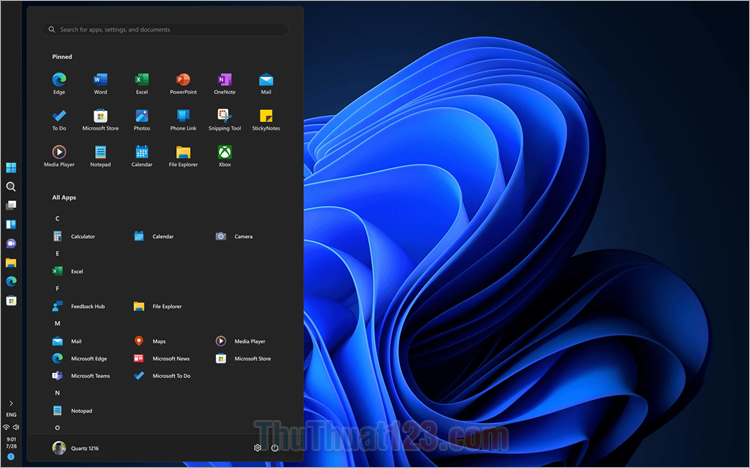Open the 9:01 clock and date
The height and width of the screenshot is (468, 750).
pyautogui.click(x=11, y=443)
